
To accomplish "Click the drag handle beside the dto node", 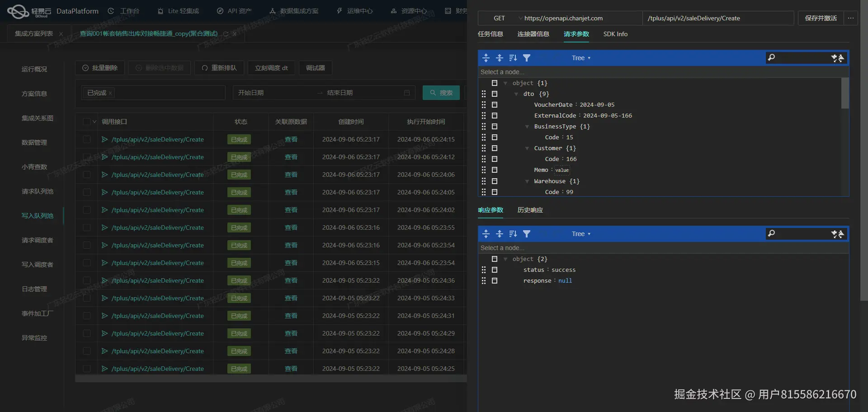I will (484, 94).
